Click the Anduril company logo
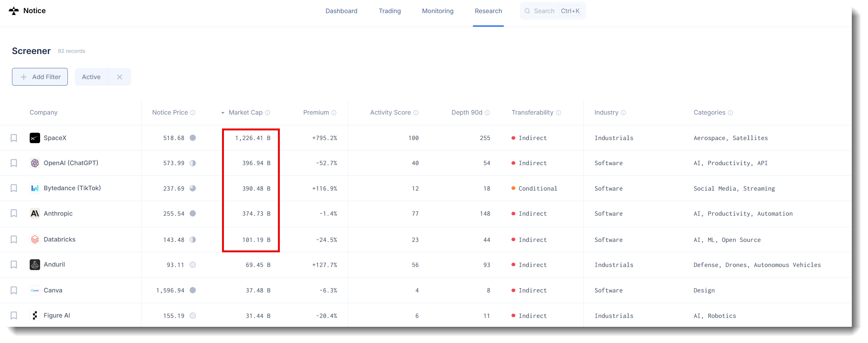This screenshot has width=868, height=343. click(35, 264)
